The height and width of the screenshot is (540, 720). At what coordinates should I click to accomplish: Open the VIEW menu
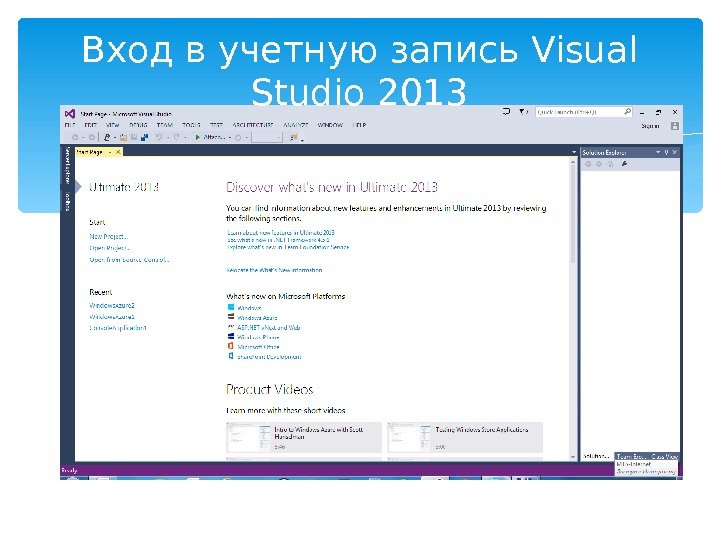[x=112, y=125]
